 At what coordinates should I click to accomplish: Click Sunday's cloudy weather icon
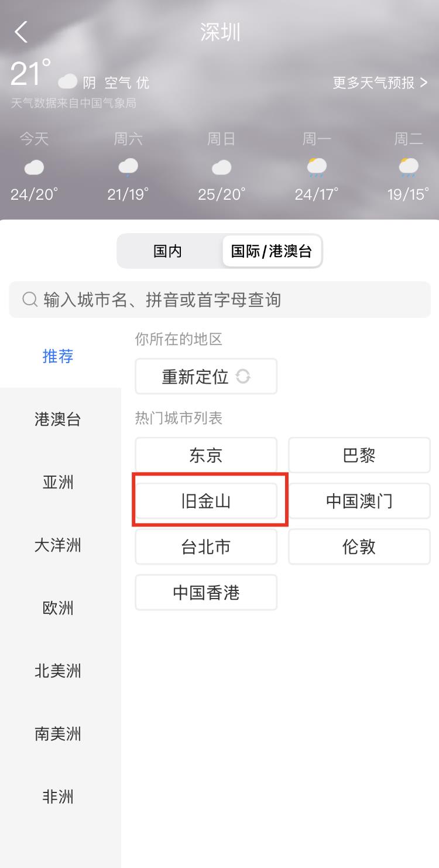coord(221,167)
